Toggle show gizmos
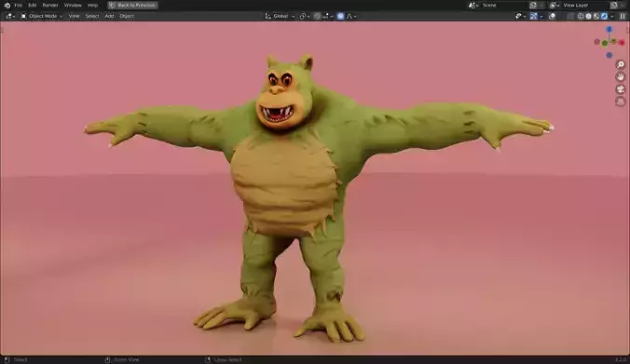The image size is (630, 364). coord(534,16)
